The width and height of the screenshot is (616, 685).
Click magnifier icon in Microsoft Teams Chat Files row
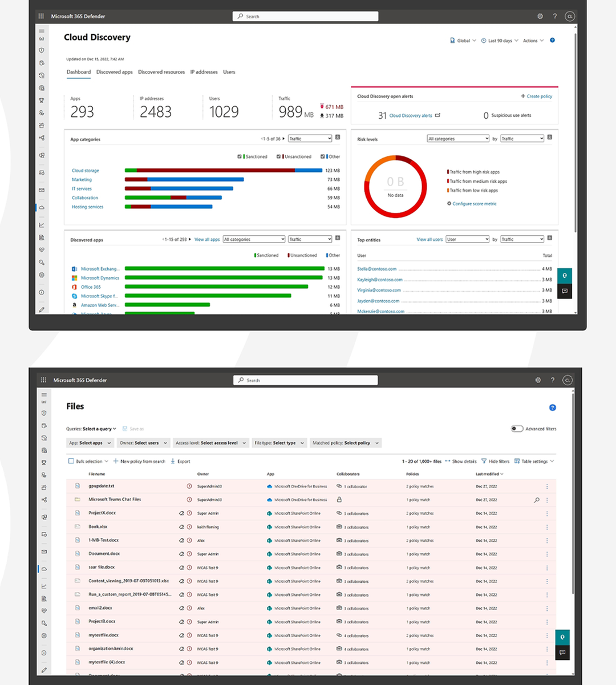pos(536,500)
